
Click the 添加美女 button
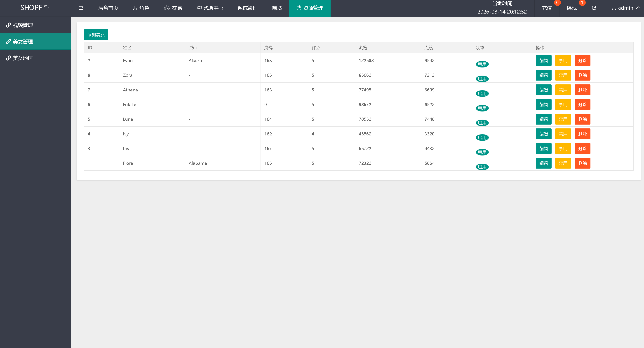coord(96,35)
